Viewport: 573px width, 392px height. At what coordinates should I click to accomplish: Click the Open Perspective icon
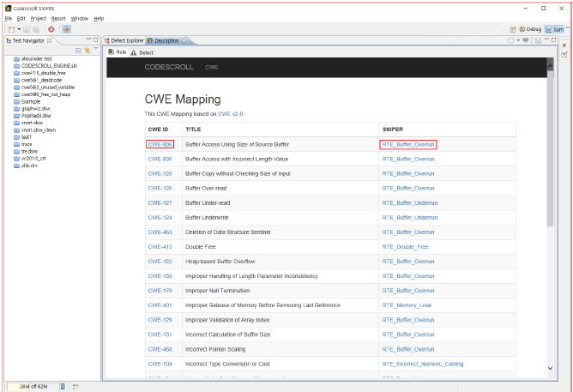click(513, 29)
